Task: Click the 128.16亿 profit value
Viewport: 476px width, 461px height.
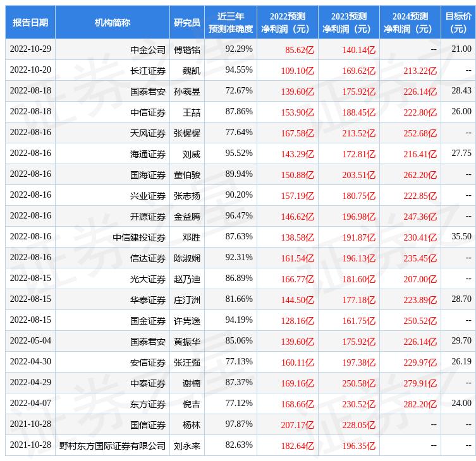Action: pyautogui.click(x=298, y=321)
